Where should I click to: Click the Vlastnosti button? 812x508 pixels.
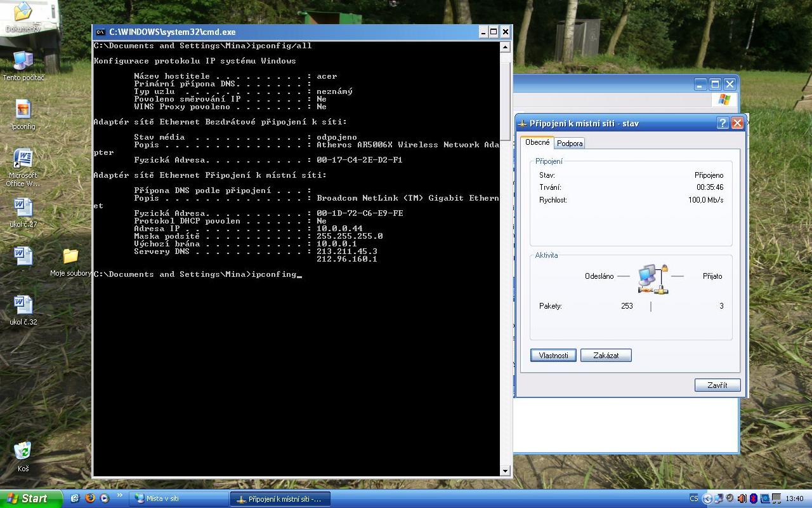553,356
